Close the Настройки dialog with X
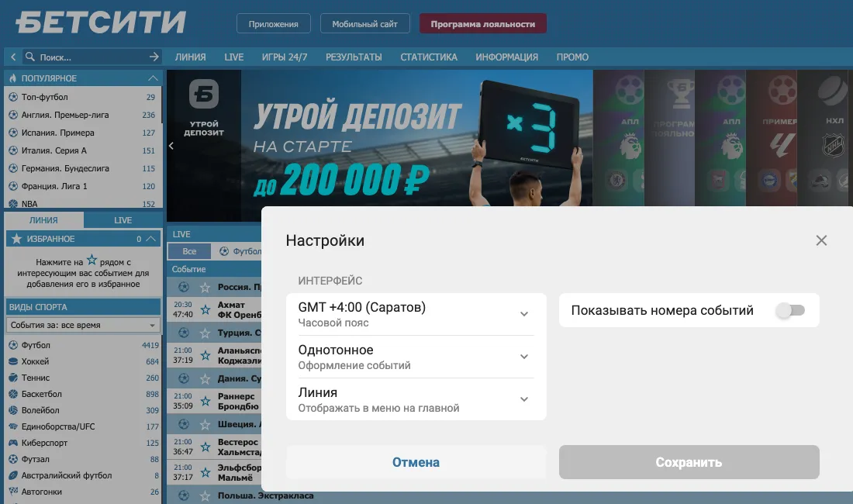 821,240
